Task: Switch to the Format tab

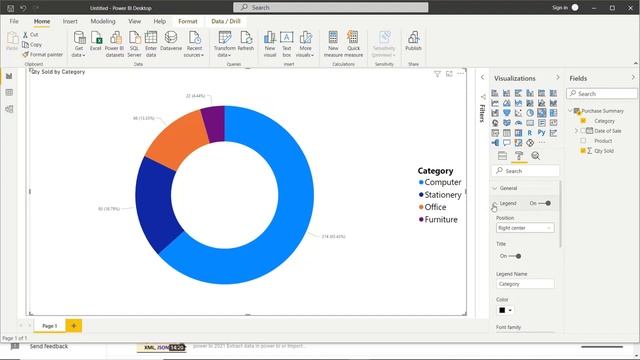Action: pyautogui.click(x=188, y=21)
